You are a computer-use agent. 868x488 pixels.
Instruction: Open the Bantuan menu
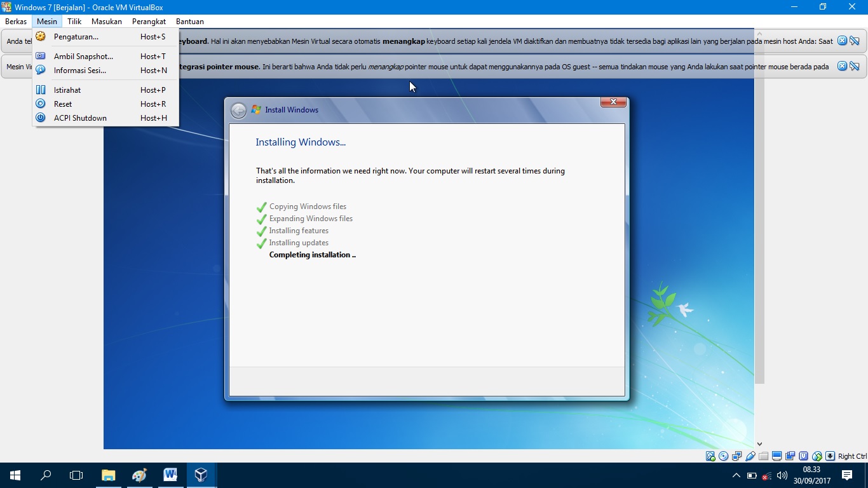point(190,22)
